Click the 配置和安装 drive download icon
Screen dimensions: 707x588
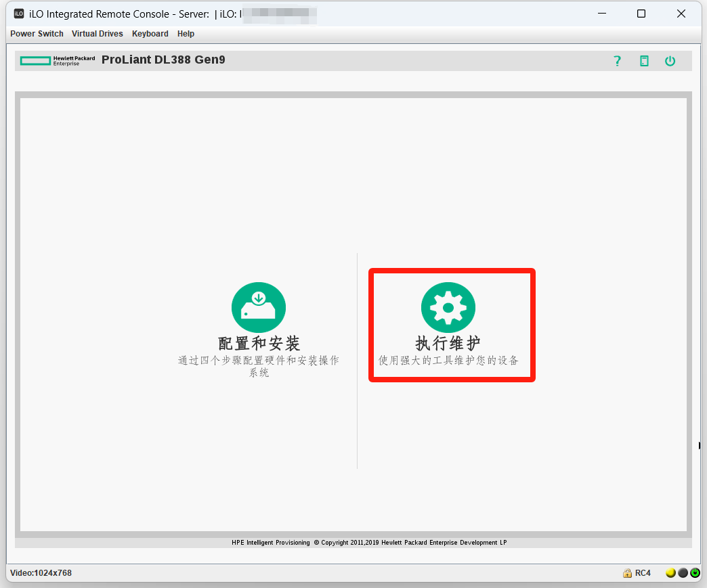pyautogui.click(x=259, y=308)
